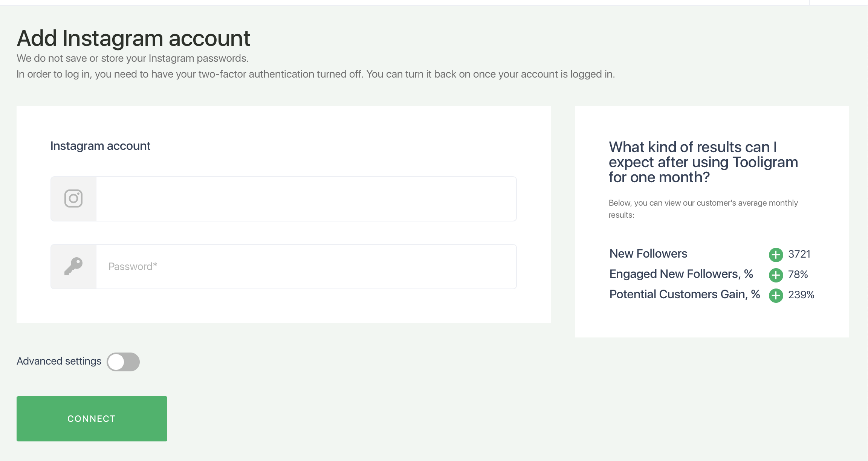Click the CONNECT button
Screen dimensions: 868x461
(92, 418)
